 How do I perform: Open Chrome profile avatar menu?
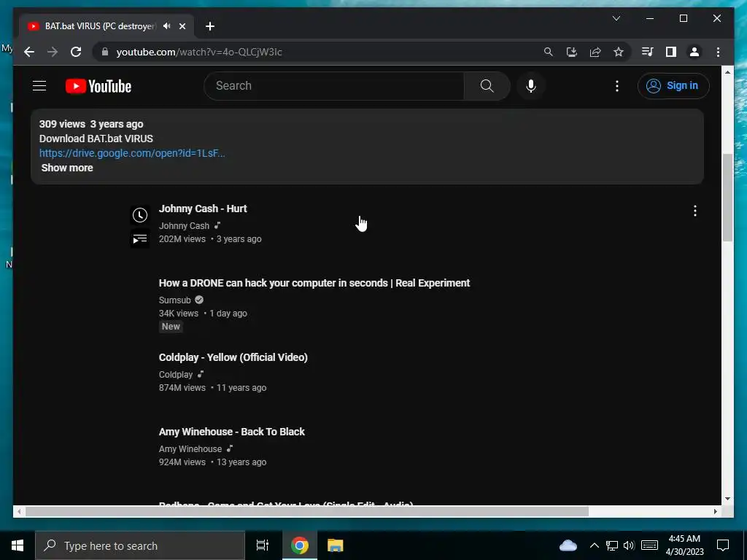tap(694, 52)
